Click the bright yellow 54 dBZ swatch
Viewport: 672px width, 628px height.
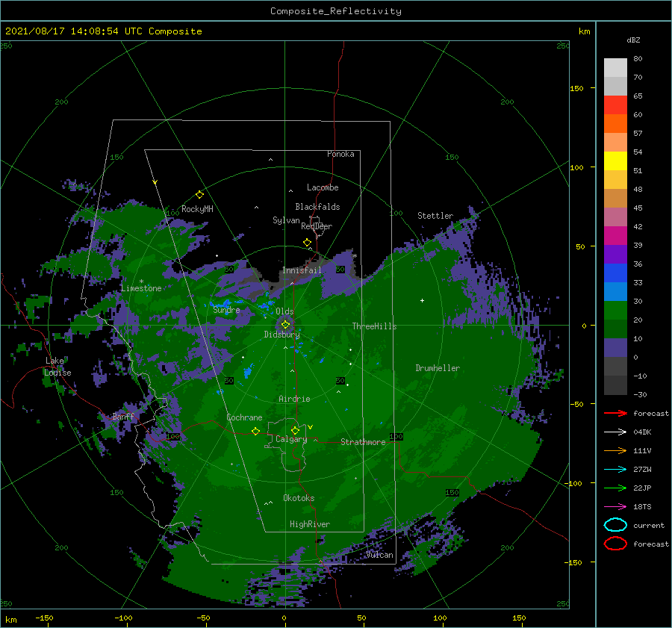pos(615,161)
